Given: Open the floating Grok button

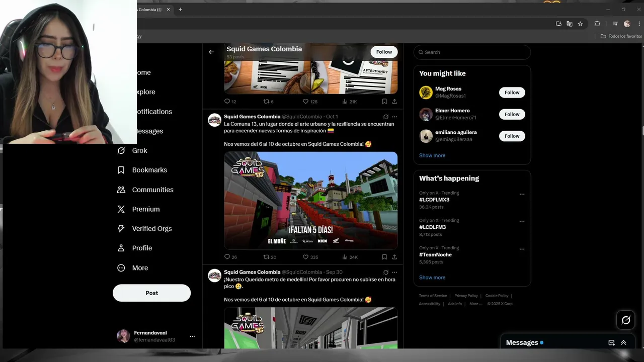Looking at the screenshot, I should tap(626, 320).
